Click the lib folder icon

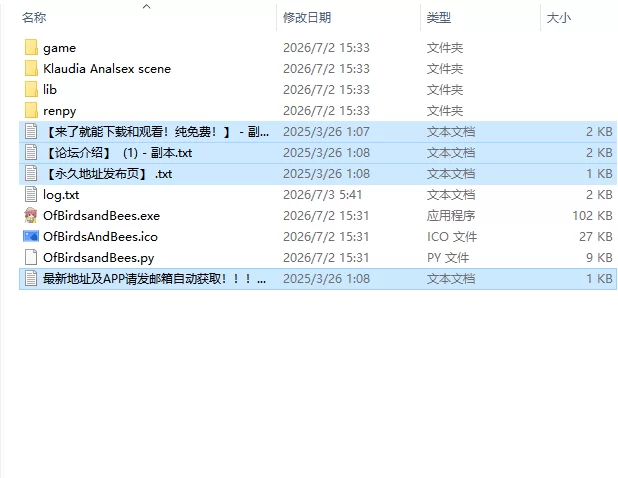pos(31,89)
